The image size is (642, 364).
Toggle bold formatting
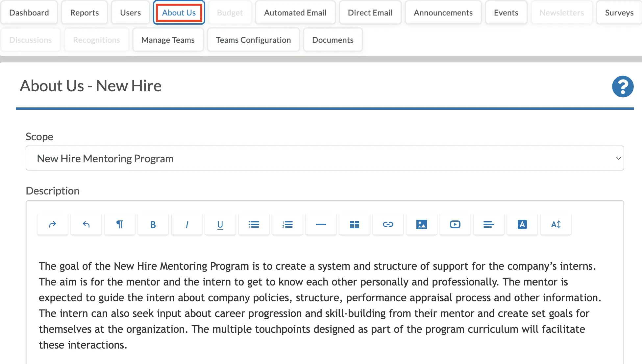153,224
